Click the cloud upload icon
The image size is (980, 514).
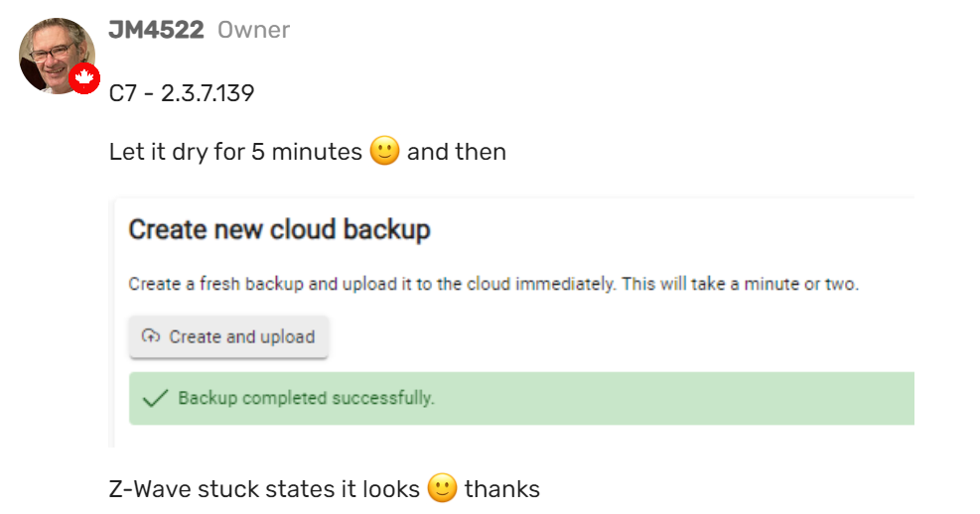point(151,336)
